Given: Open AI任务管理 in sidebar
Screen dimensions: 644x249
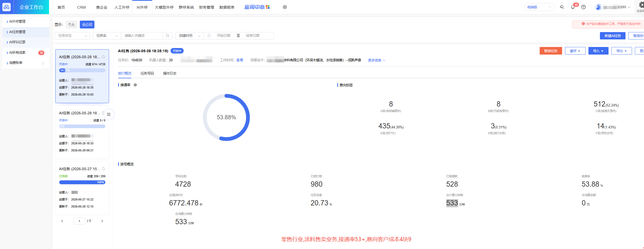Looking at the screenshot, I should click(x=26, y=32).
